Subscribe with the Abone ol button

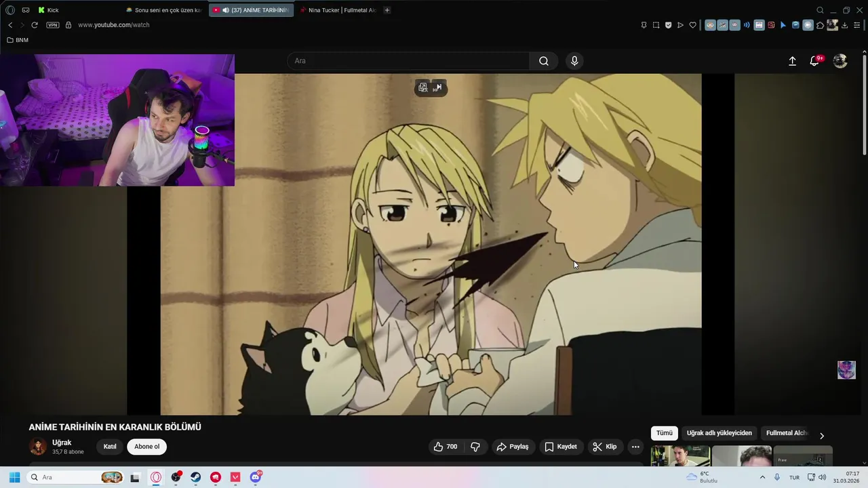146,447
